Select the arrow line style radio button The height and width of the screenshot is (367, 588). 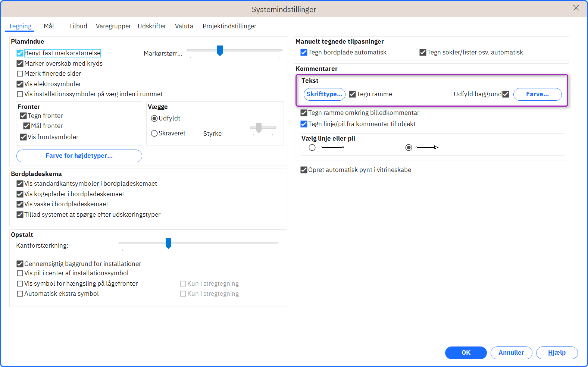pos(409,148)
